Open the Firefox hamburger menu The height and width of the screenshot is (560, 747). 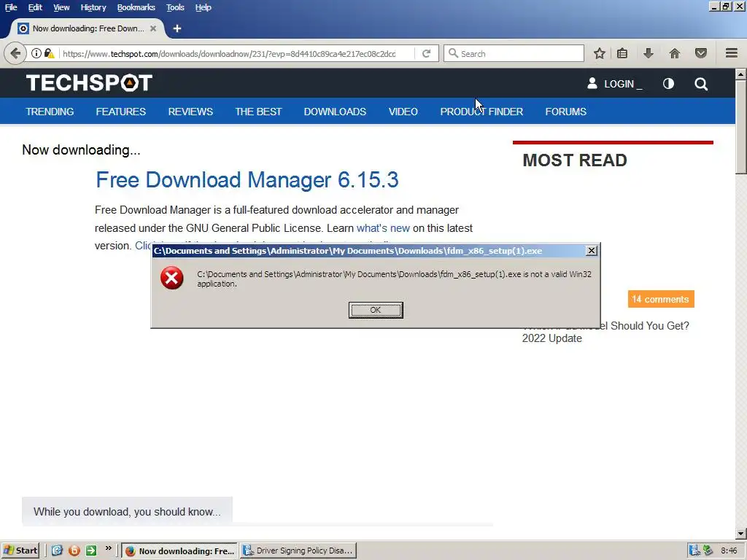[x=732, y=53]
